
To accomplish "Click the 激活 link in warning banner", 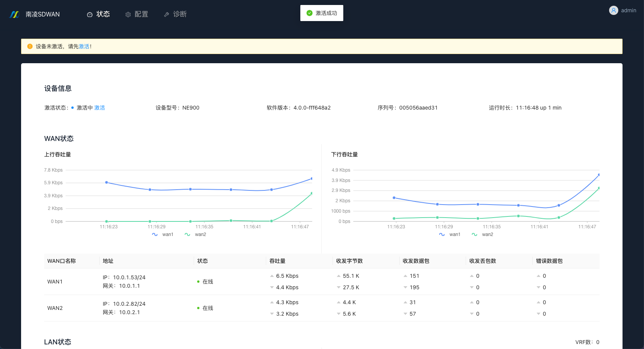I will point(84,46).
